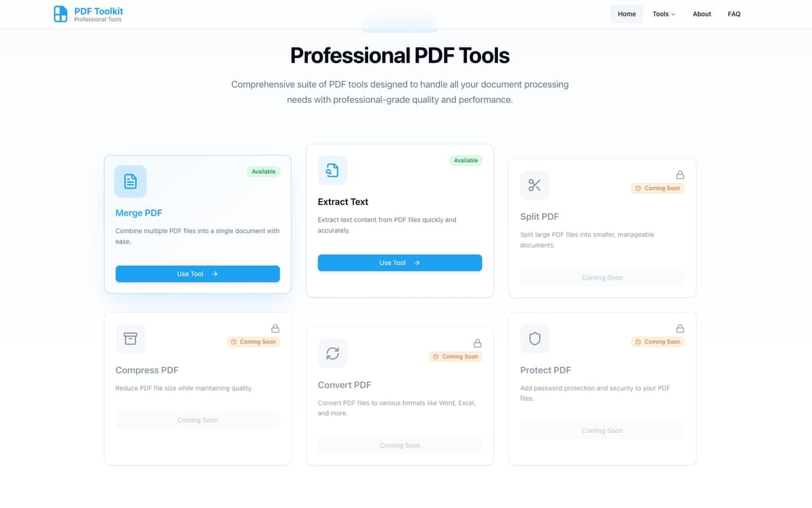Click the Split PDF scissors icon
Viewport: 812px width, 508px height.
click(x=535, y=185)
